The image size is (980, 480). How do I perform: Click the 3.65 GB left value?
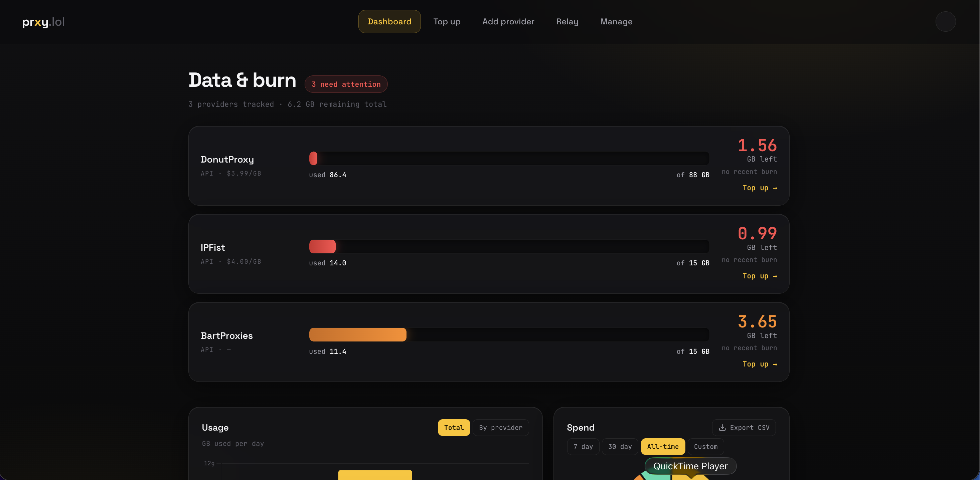[757, 321]
